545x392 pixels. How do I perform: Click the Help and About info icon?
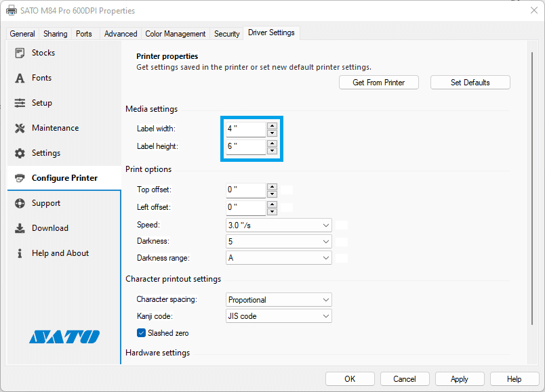pos(20,253)
